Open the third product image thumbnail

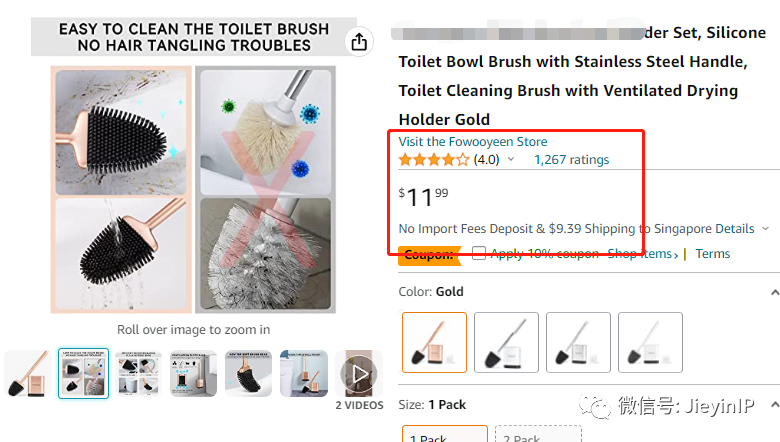[138, 374]
